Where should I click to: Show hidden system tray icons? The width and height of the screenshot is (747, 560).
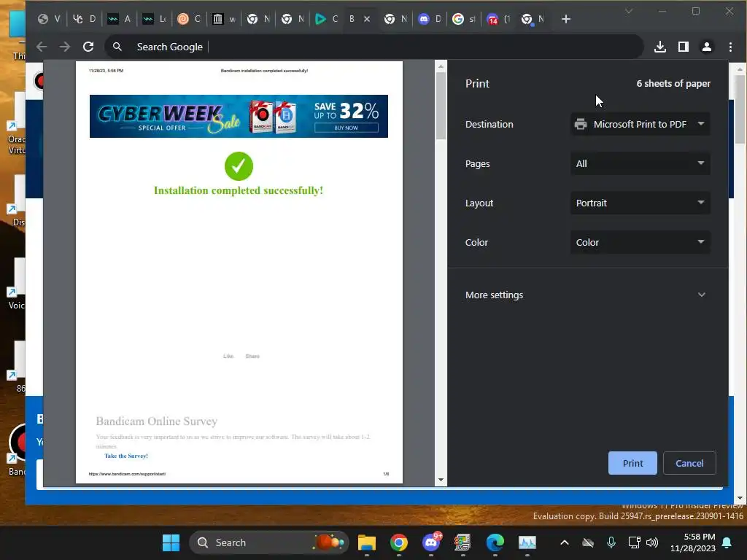[565, 542]
